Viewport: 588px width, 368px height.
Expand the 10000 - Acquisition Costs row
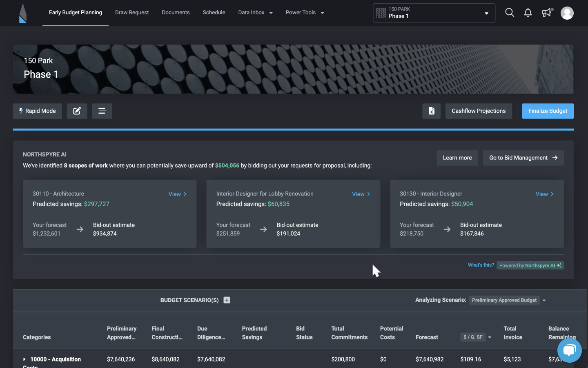pos(24,359)
